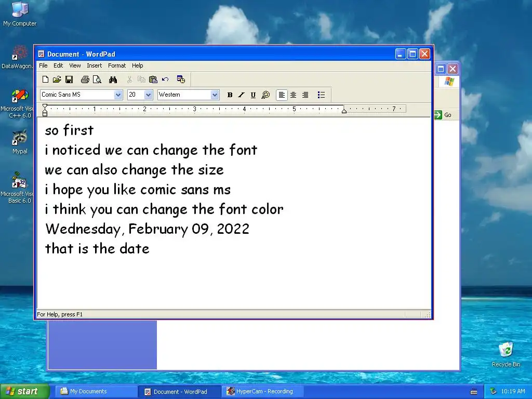Undo the last action in WordPad
532x399 pixels.
[165, 79]
